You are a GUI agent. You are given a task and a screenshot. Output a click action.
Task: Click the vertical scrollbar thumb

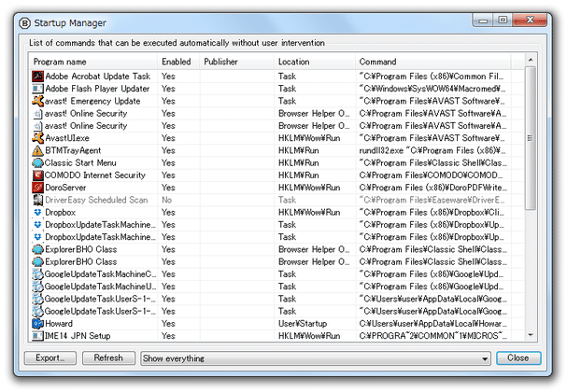pos(531,138)
